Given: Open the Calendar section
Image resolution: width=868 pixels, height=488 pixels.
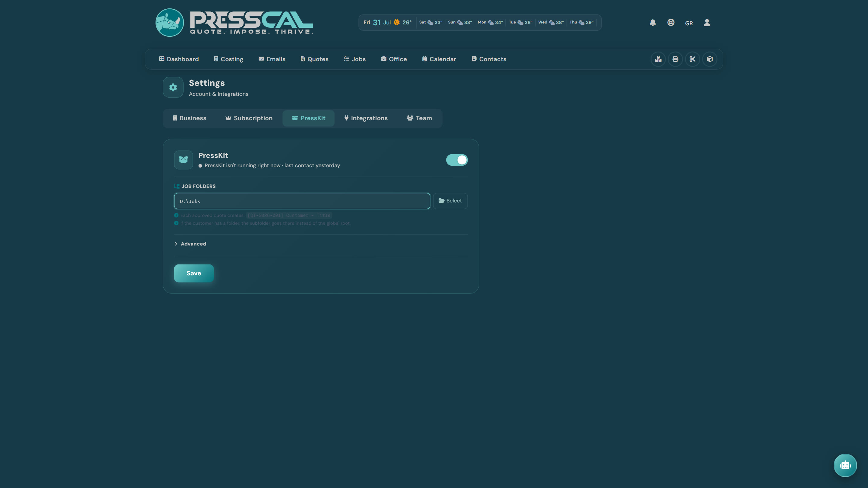Looking at the screenshot, I should click(439, 59).
